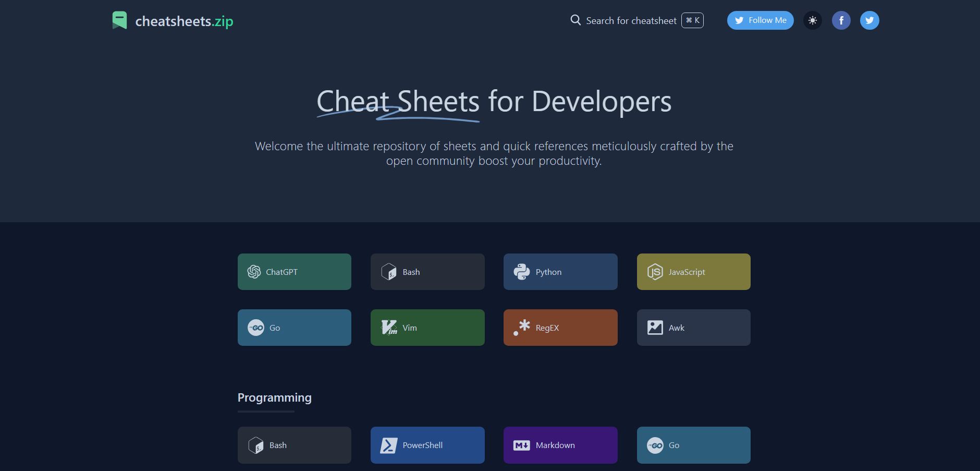980x471 pixels.
Task: Open the Markdown cheat sheet card
Action: 560,445
